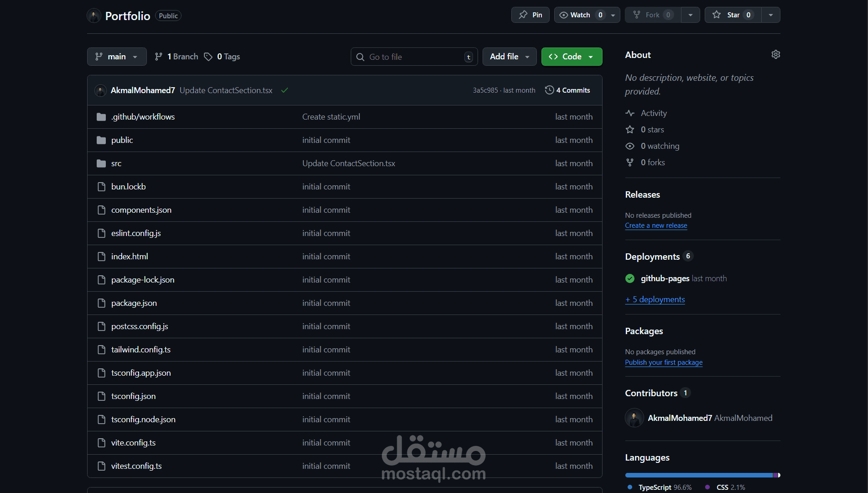Screen dimensions: 868x493
Task: Fork the Portfolio repository
Action: click(653, 15)
